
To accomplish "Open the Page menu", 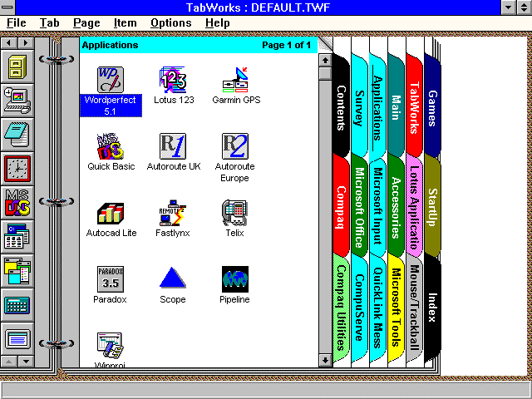I will tap(86, 23).
